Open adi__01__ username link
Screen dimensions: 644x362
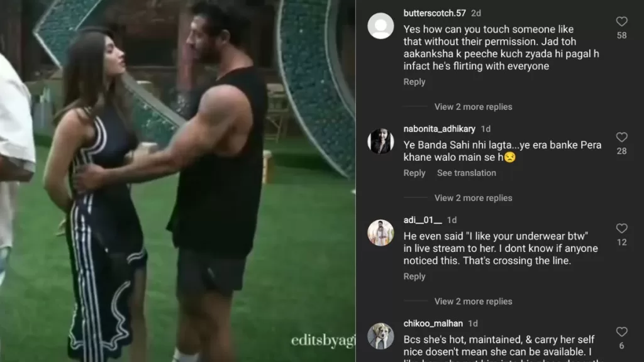(423, 220)
